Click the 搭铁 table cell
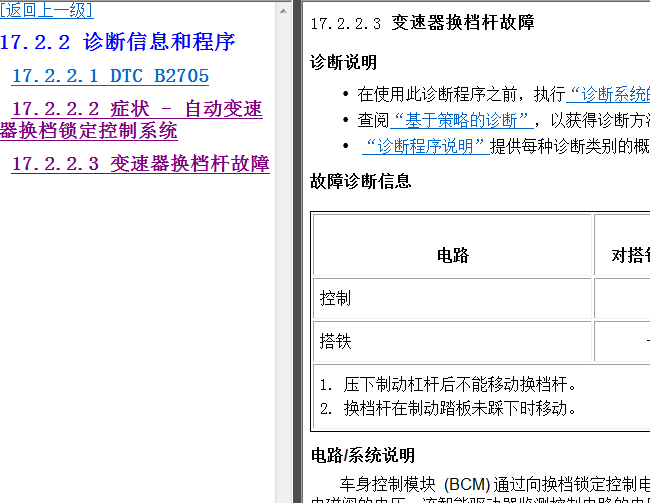 (x=452, y=341)
